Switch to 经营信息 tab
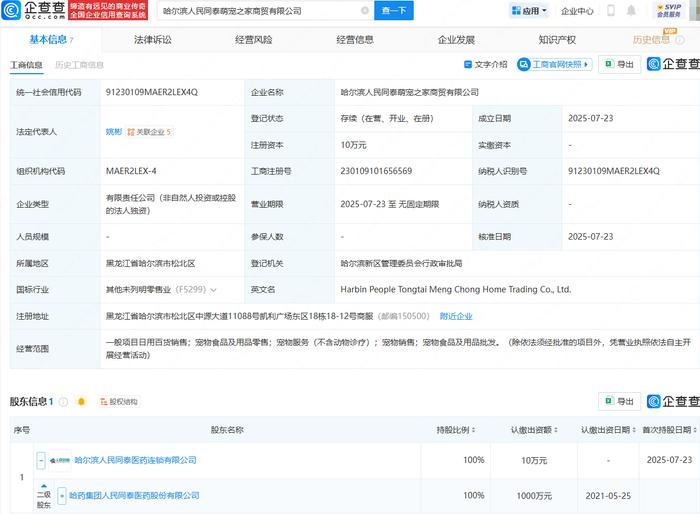This screenshot has width=700, height=514. (x=355, y=40)
